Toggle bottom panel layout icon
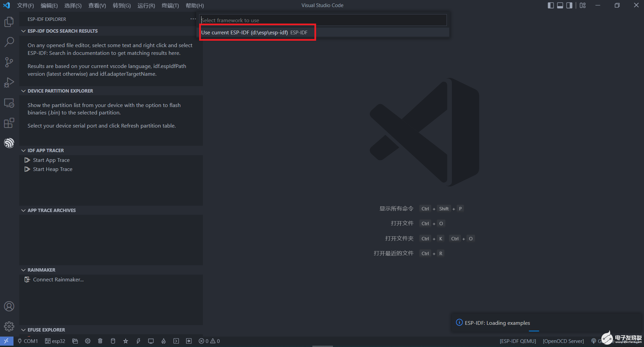 560,5
